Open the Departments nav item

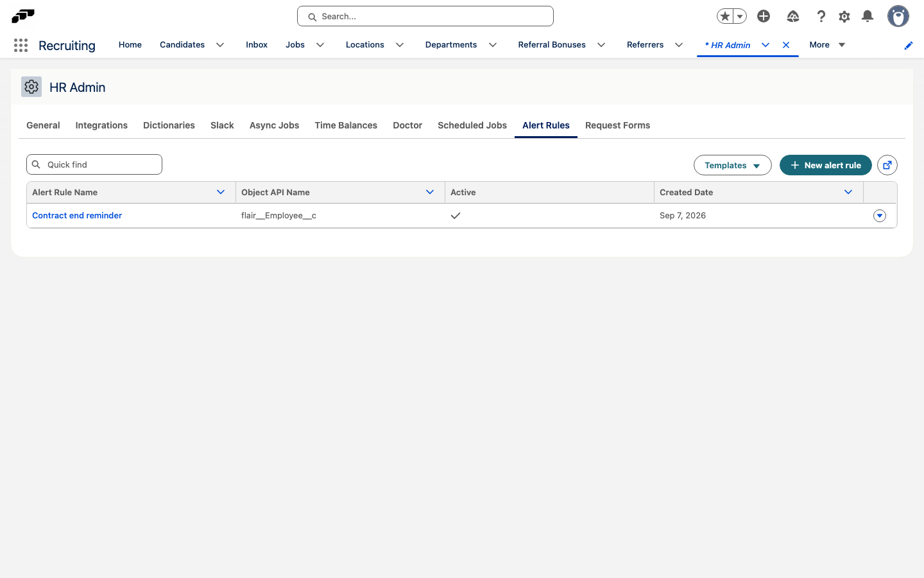pos(451,45)
